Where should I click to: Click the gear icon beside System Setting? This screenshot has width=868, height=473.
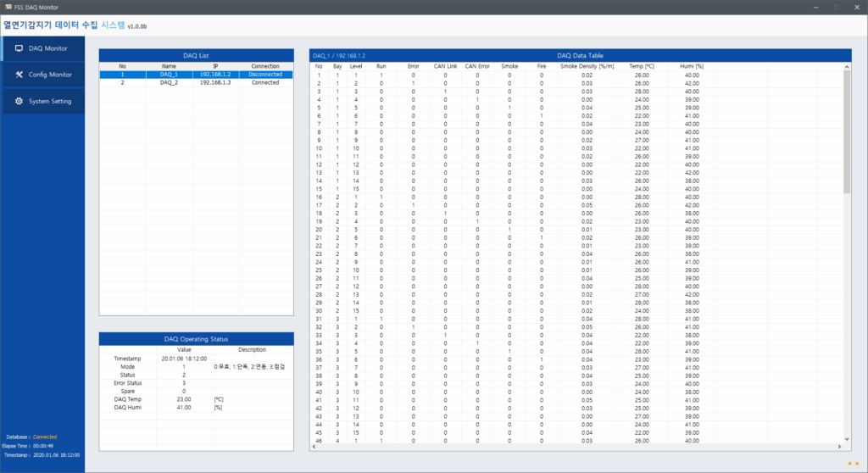coord(19,102)
